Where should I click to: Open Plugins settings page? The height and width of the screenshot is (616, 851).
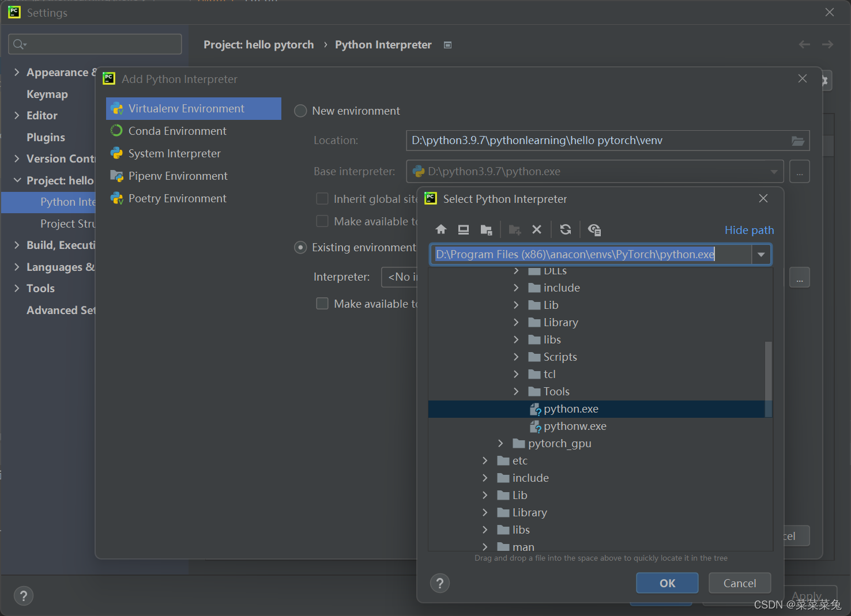[x=46, y=137]
